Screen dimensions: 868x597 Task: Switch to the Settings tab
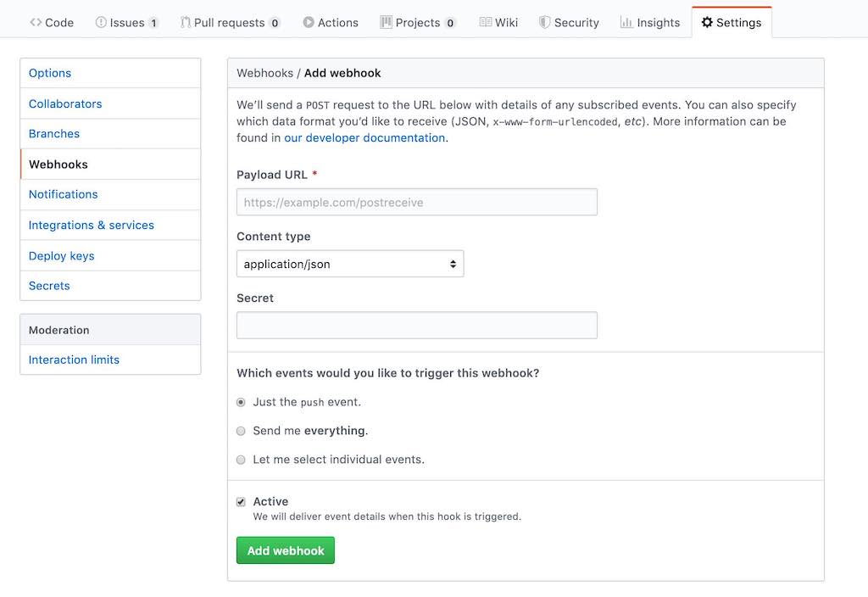pos(731,22)
